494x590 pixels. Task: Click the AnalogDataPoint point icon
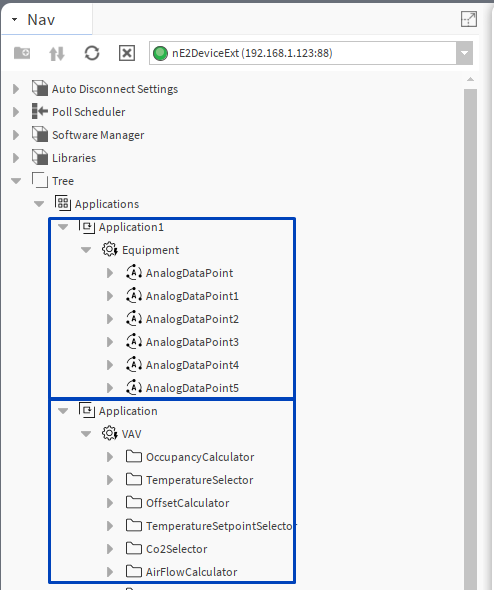pos(134,272)
